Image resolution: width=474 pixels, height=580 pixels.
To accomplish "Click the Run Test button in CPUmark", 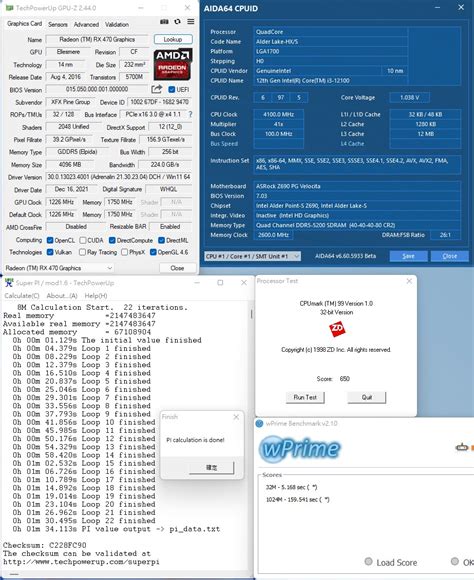I will pyautogui.click(x=305, y=397).
